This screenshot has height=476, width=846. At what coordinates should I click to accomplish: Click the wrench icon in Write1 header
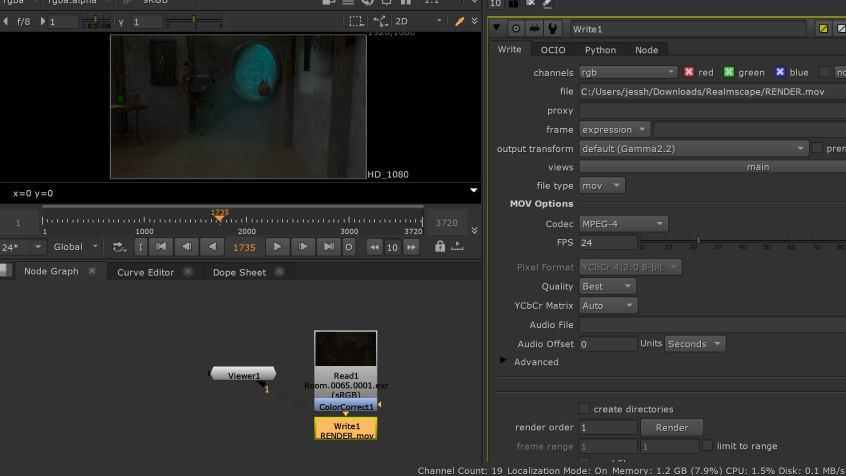click(552, 28)
